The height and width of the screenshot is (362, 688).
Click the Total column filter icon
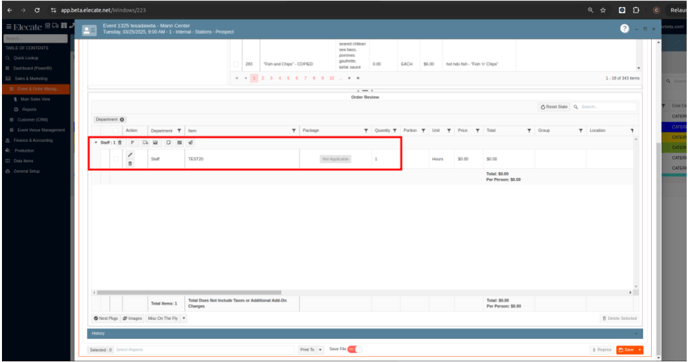click(529, 131)
